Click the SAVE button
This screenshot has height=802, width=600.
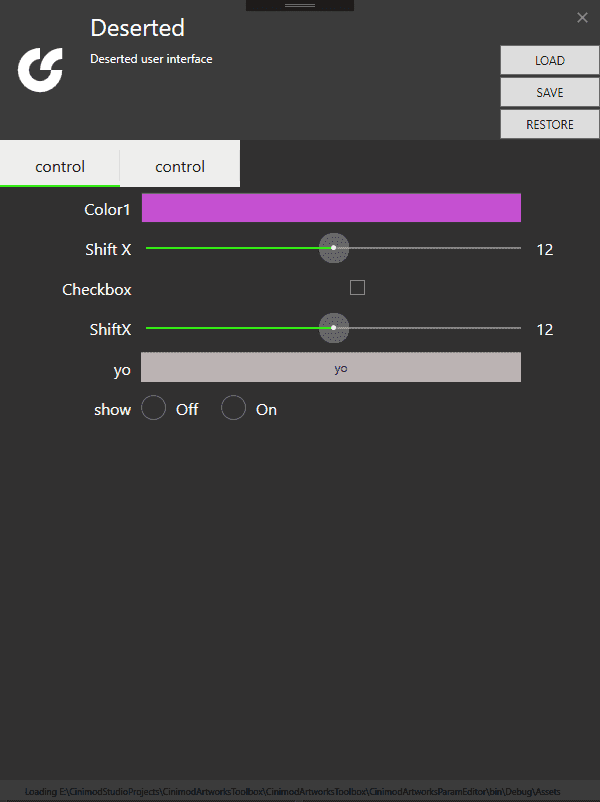click(549, 93)
